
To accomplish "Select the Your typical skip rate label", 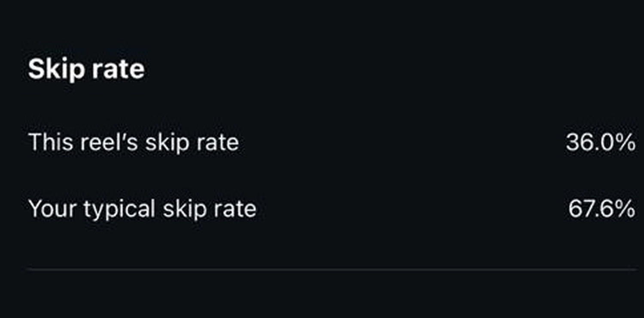I will click(142, 209).
